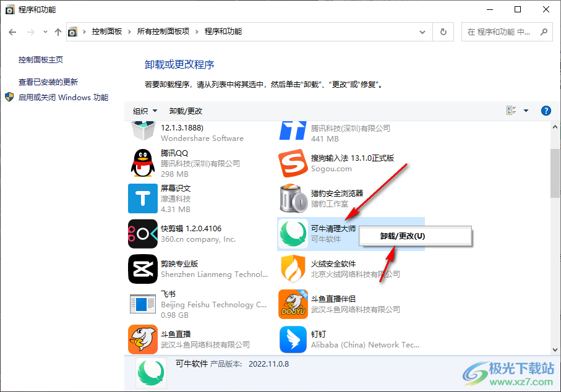
Task: Click the 快剪辑 program icon
Action: click(x=143, y=234)
